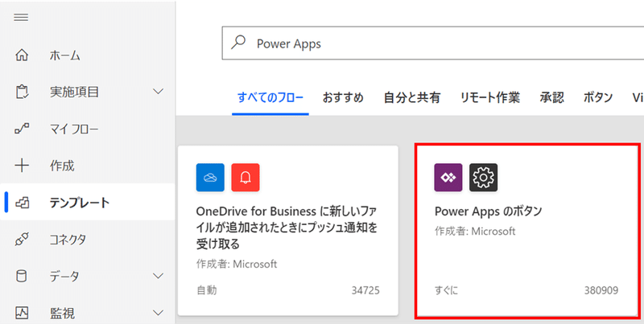Click 作成者: Microsoft on OneDrive card
Viewport: 644px width, 324px height.
click(237, 265)
